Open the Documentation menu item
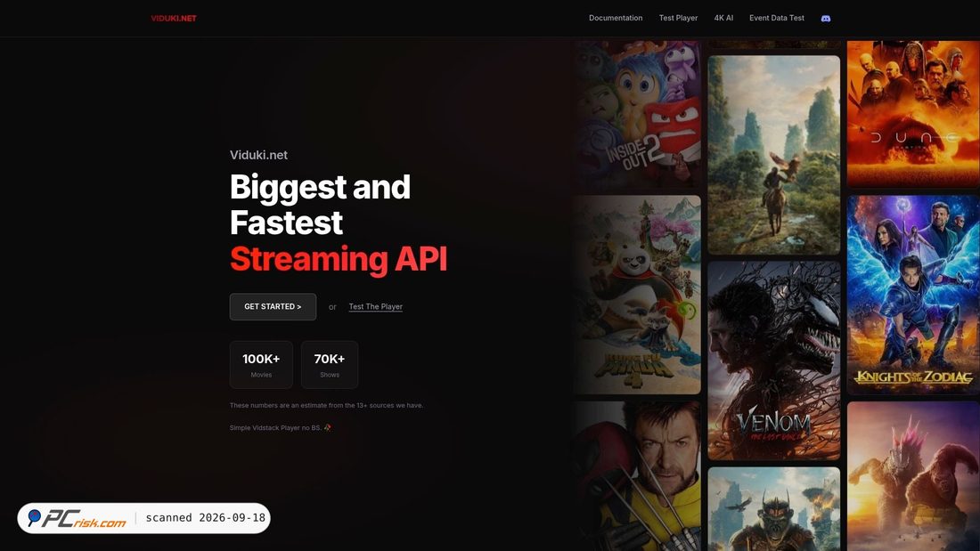 click(616, 18)
